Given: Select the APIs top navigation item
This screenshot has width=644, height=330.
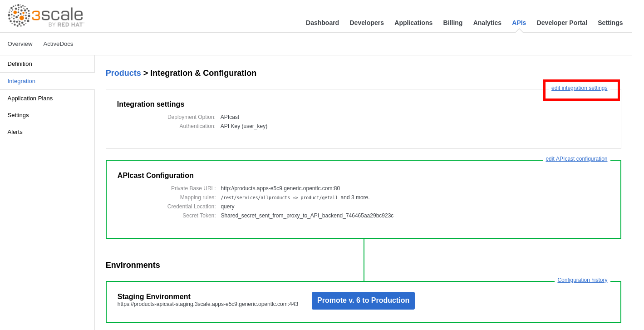Looking at the screenshot, I should pos(519,23).
